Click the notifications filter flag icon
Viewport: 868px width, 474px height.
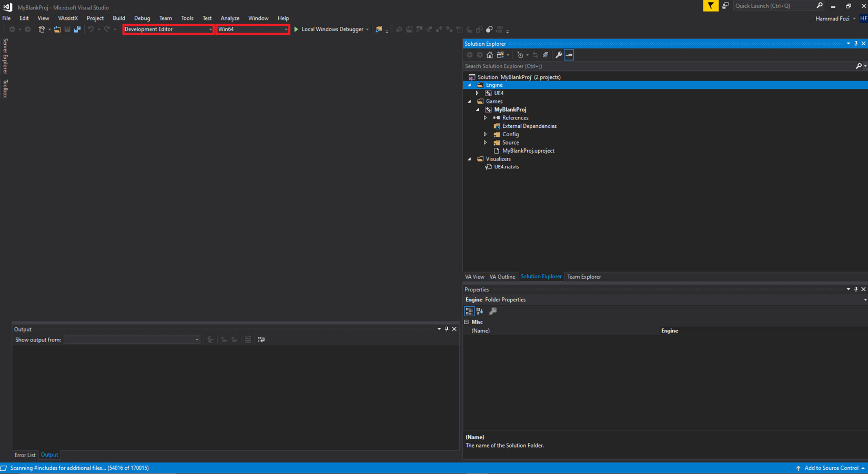(x=711, y=6)
